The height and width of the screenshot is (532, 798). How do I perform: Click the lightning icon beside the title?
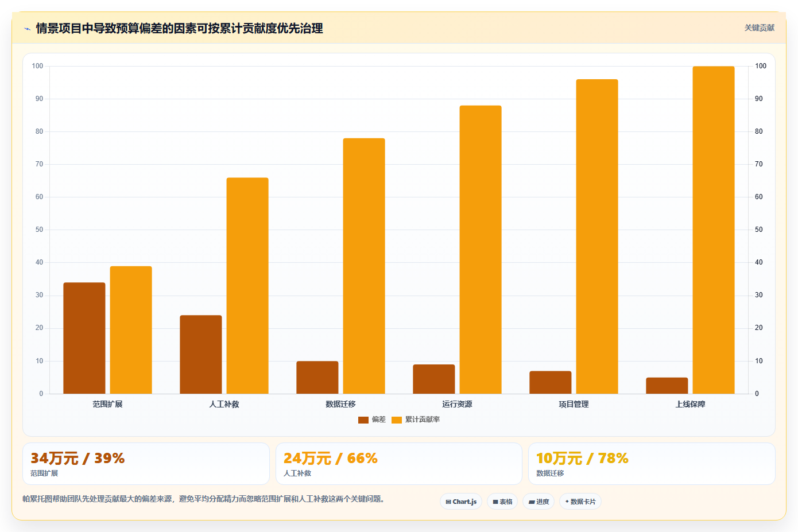click(27, 29)
